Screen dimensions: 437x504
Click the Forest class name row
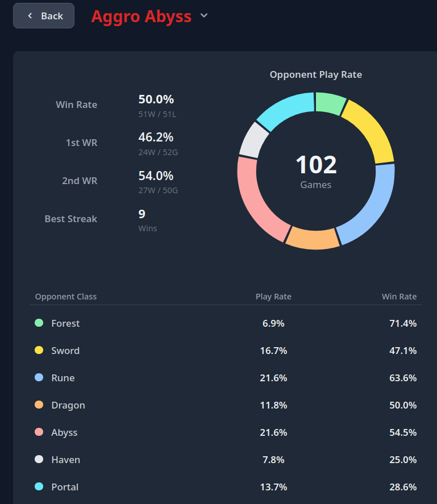tap(65, 323)
